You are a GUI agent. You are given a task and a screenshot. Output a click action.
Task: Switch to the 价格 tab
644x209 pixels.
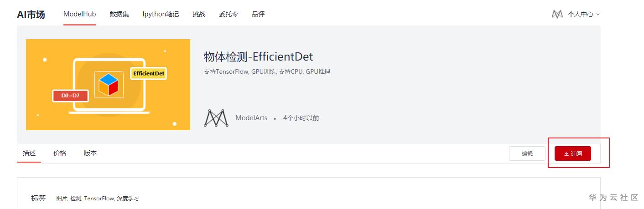60,153
